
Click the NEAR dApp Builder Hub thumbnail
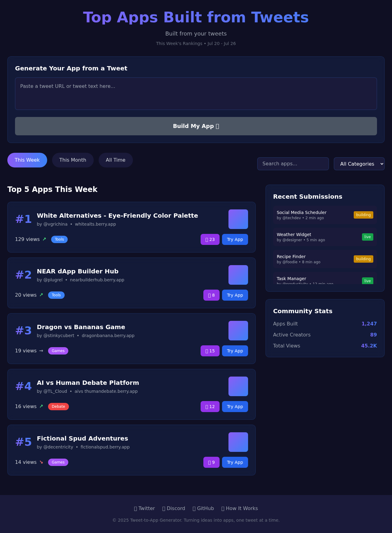coord(238,275)
